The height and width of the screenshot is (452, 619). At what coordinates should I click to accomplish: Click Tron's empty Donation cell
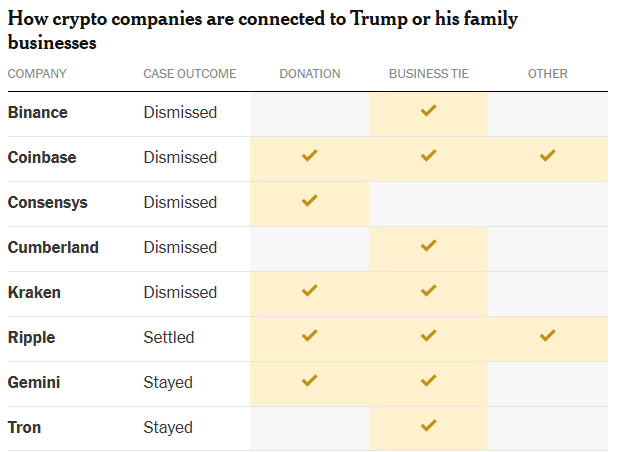tap(309, 427)
